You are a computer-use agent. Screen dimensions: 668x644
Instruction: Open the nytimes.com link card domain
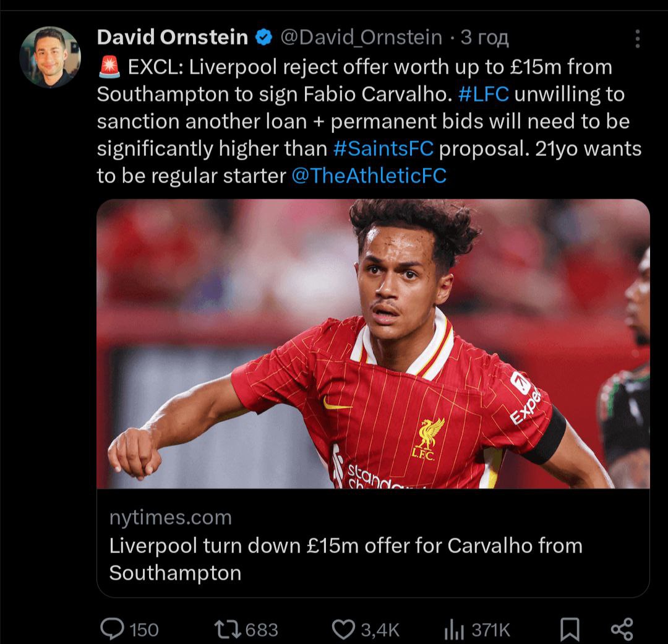[x=171, y=517]
